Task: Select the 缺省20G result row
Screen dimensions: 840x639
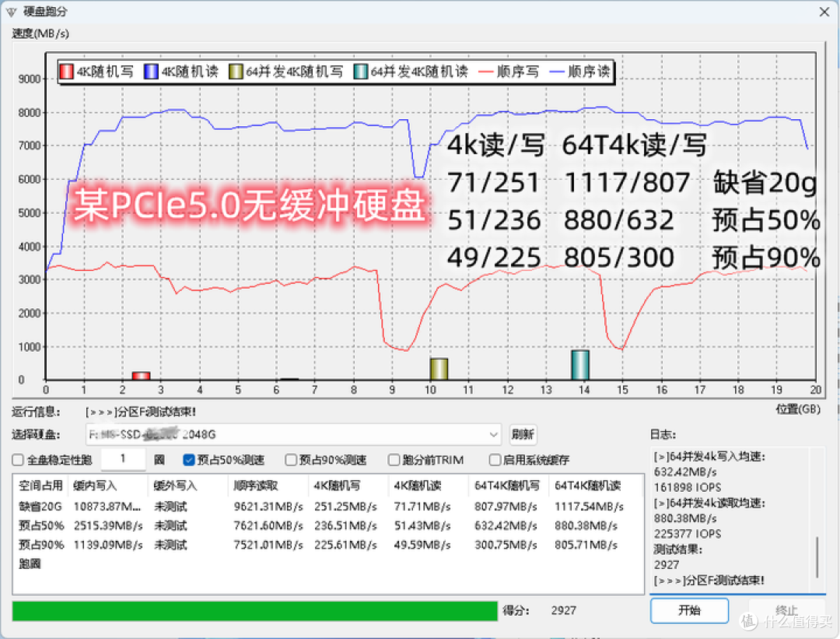Action: (x=328, y=507)
